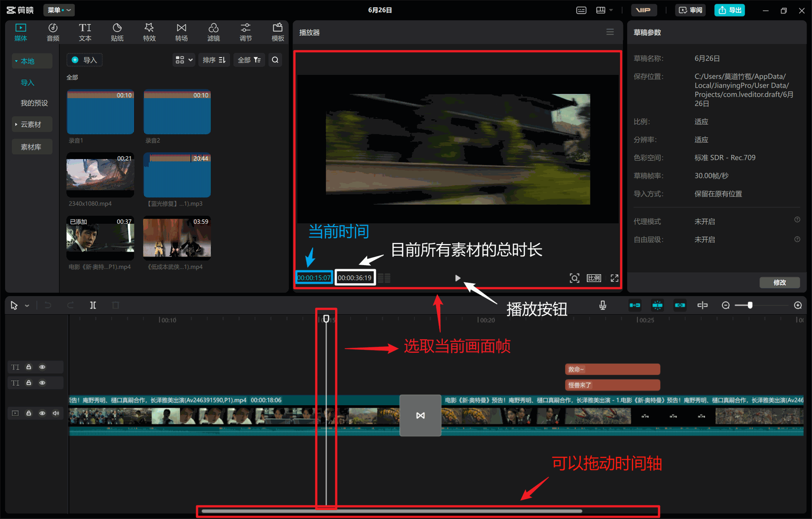Select the 救命~ text clip on timeline
812x519 pixels.
click(612, 369)
